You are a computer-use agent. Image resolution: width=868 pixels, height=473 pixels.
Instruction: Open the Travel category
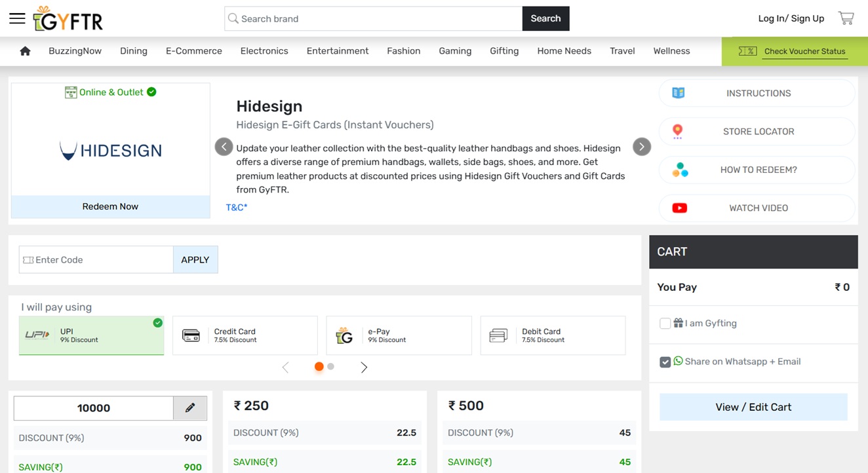tap(622, 51)
